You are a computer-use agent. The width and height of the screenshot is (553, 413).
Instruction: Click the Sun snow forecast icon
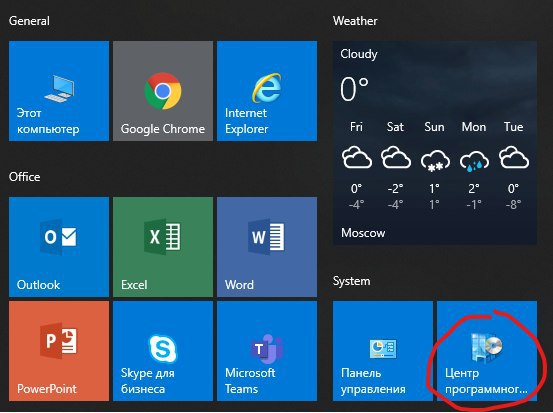(435, 160)
